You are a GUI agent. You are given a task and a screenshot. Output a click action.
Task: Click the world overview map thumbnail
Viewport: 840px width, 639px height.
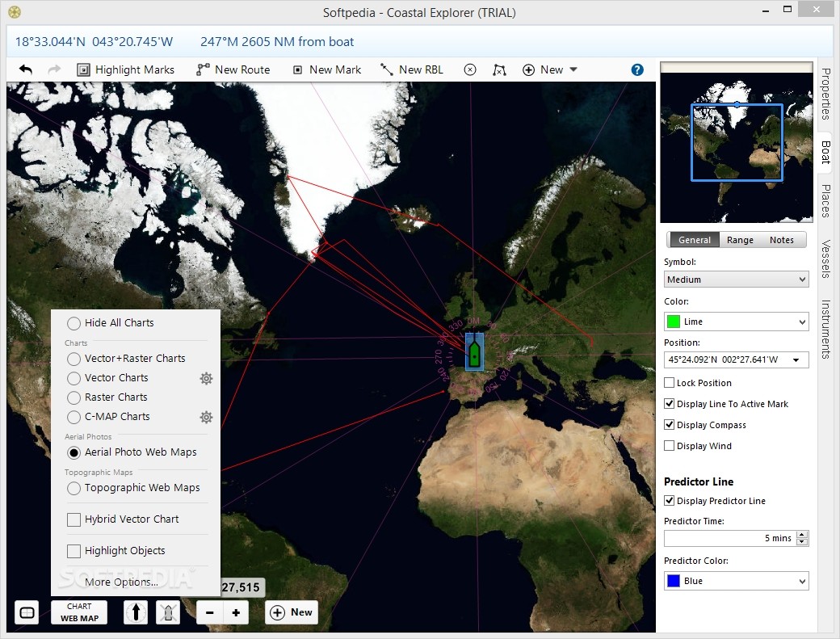click(x=737, y=142)
